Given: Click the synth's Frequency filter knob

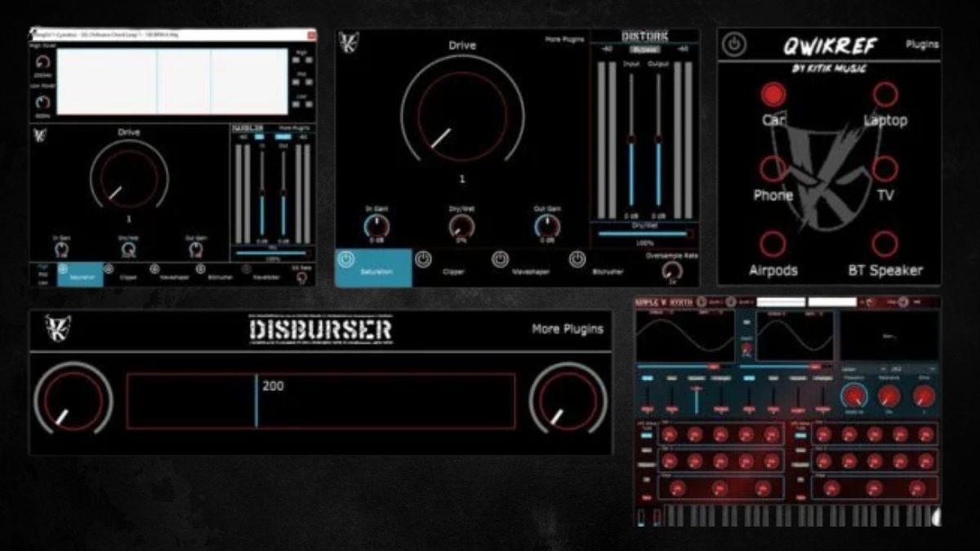Looking at the screenshot, I should click(853, 397).
